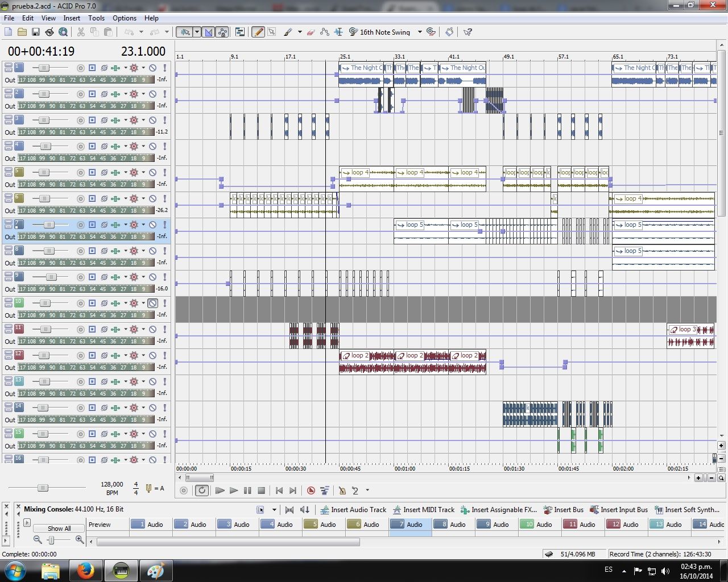Toggle Loop Playback in transport bar
Image resolution: width=728 pixels, height=582 pixels.
(202, 490)
